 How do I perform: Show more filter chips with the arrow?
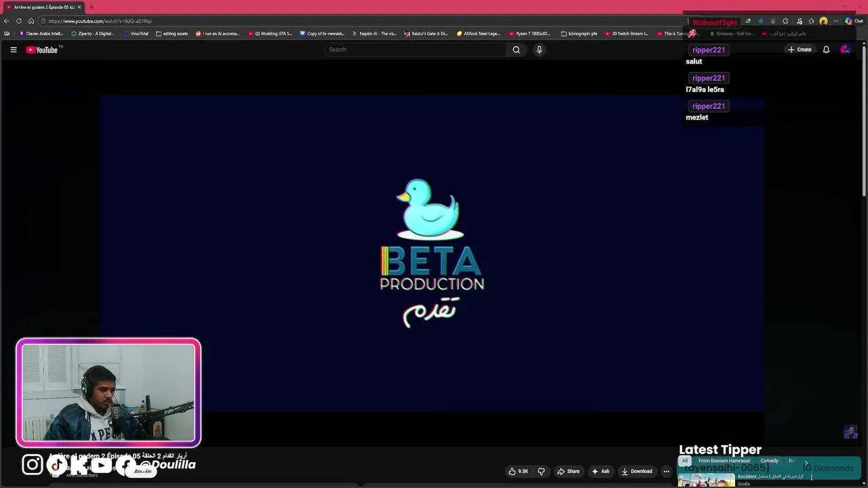point(806,463)
